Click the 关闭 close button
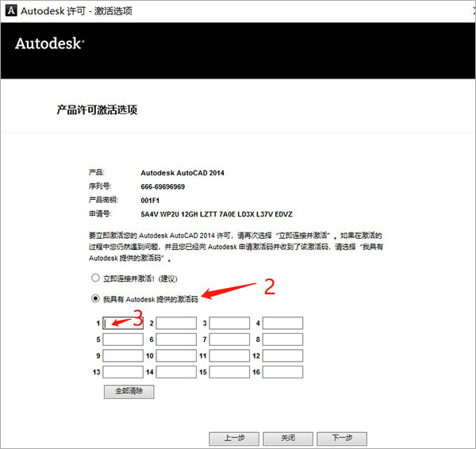476x449 pixels. click(x=288, y=439)
